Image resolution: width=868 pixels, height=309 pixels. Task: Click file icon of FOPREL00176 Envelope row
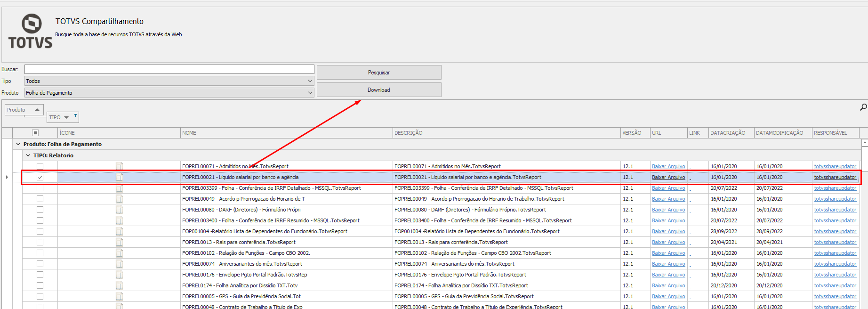(120, 275)
